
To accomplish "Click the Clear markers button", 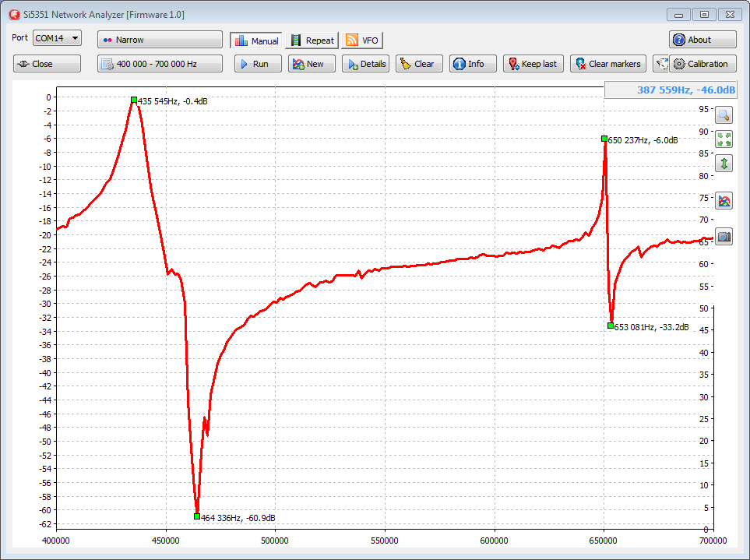I will [608, 64].
